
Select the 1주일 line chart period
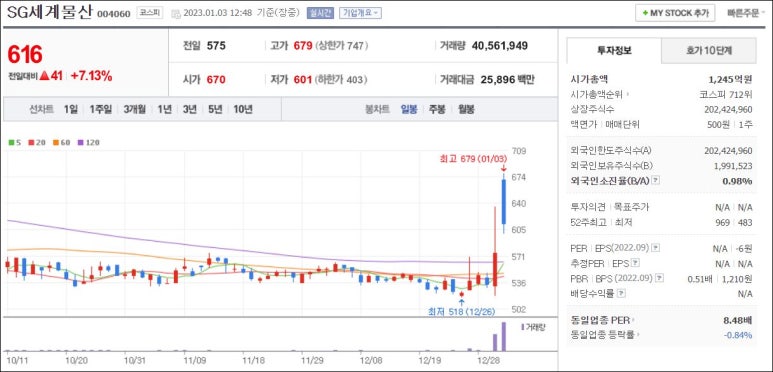pos(101,109)
